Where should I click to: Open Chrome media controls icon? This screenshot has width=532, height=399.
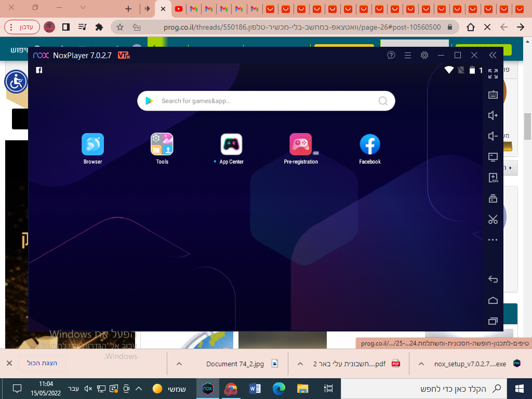pyautogui.click(x=83, y=27)
